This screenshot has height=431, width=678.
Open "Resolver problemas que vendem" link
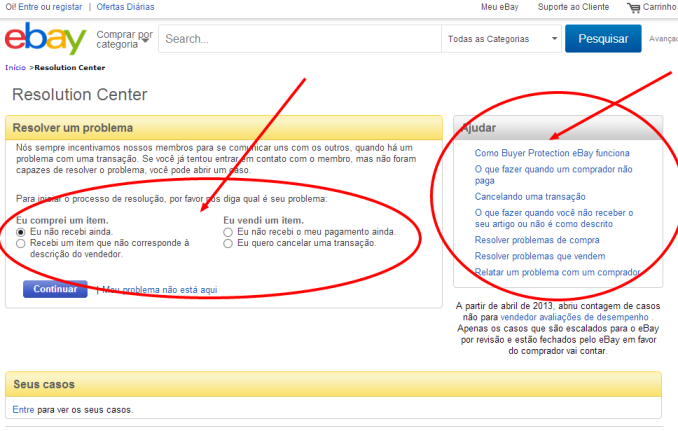(540, 256)
